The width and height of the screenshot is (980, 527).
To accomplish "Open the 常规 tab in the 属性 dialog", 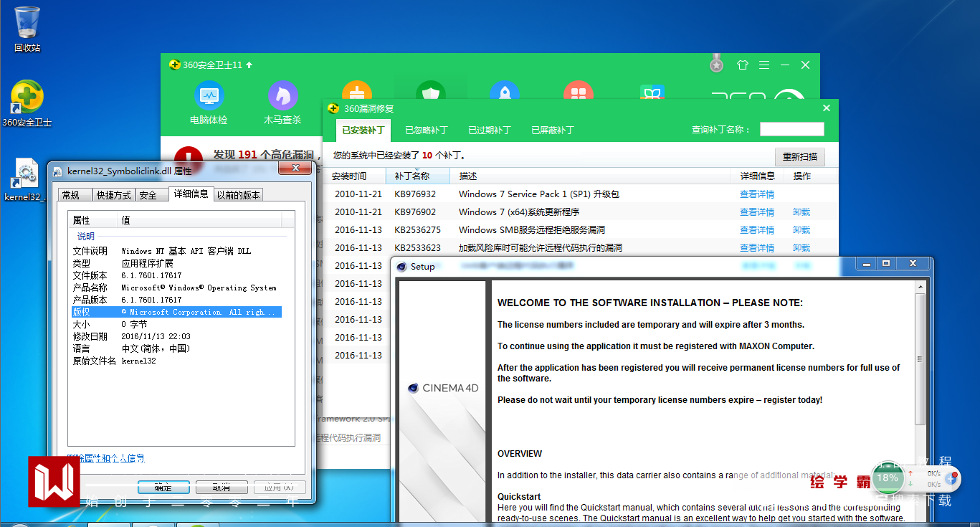I will (x=75, y=195).
